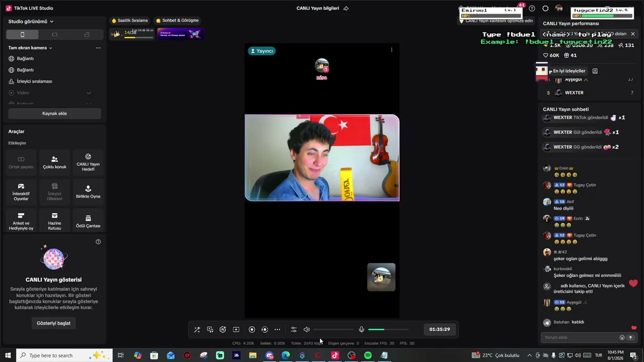Select WEXTER in top viewers list

coord(588,93)
